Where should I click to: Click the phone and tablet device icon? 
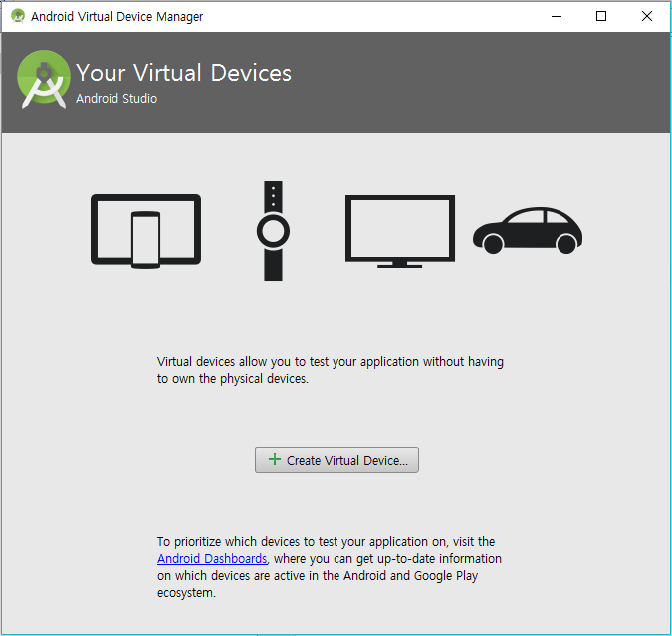[145, 231]
